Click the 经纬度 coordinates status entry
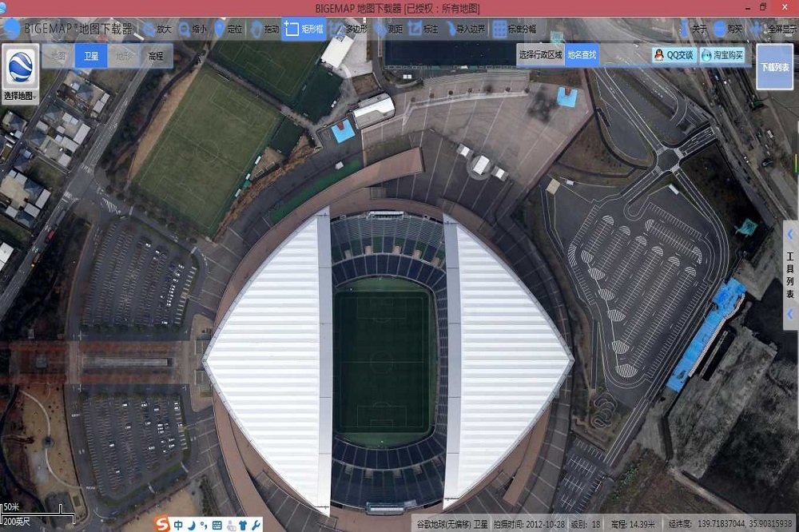Viewport: 799px width, 532px height. (731, 524)
